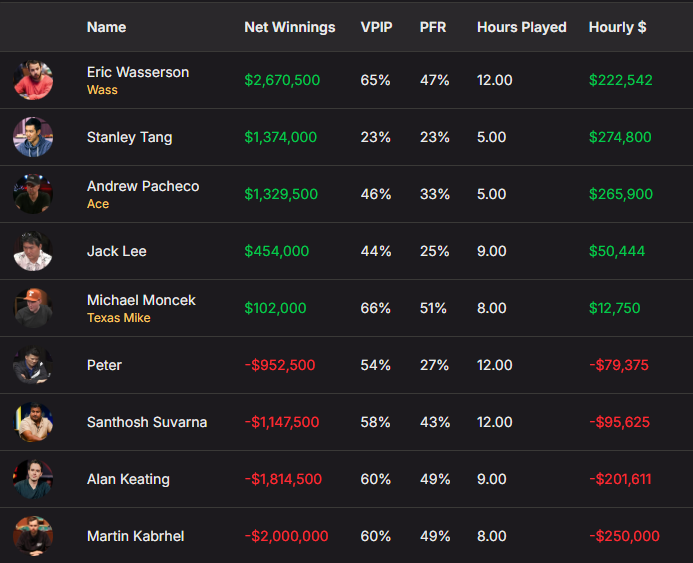Sort by the Name column header
Screen dimensions: 693x563
click(107, 27)
